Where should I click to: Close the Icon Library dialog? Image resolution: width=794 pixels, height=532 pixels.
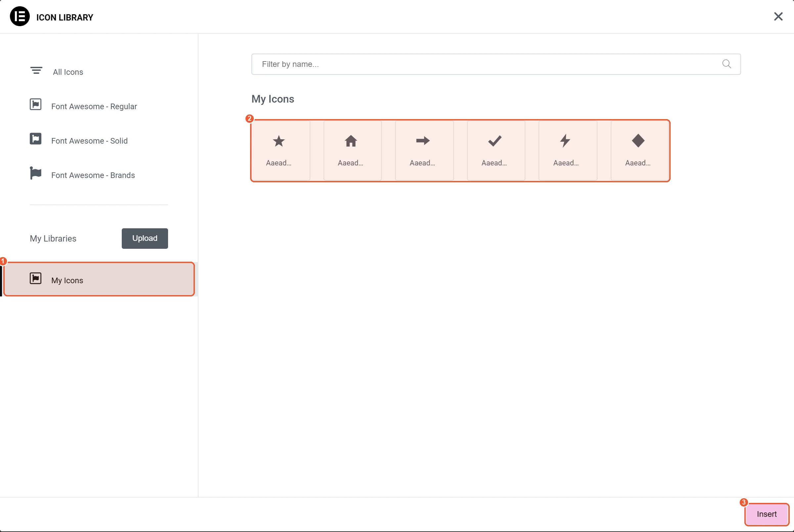778,16
